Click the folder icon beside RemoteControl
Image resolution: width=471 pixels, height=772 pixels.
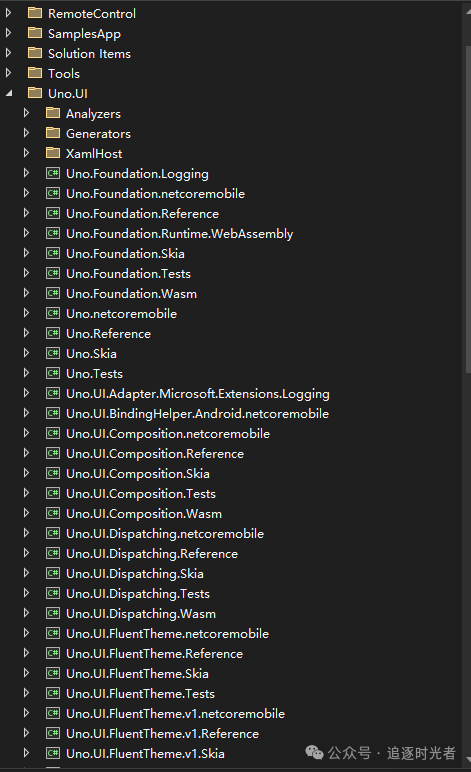[35, 13]
